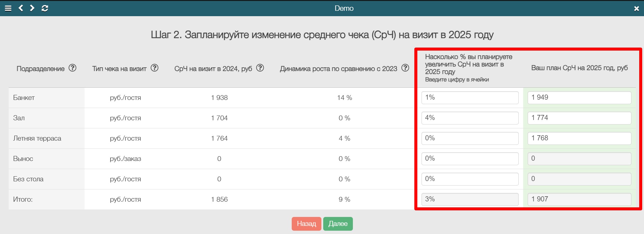Edit the Зал 2025 plan value 1 774
This screenshot has width=644, height=234.
579,118
